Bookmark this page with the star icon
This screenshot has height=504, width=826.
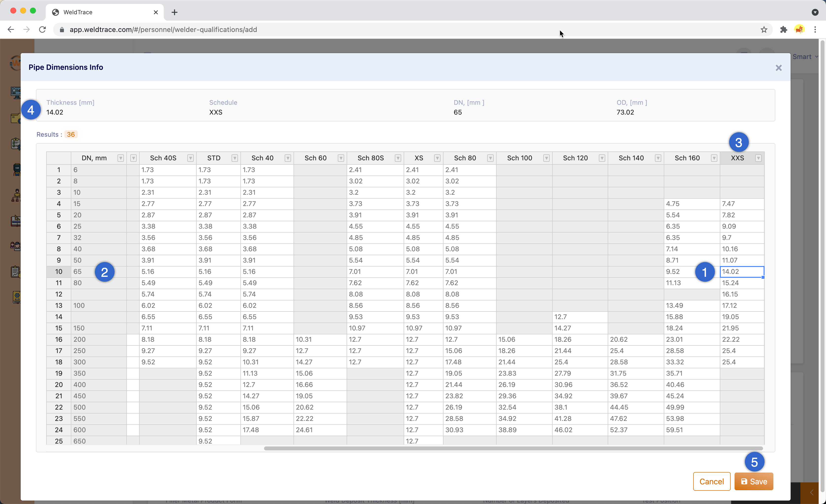(764, 30)
